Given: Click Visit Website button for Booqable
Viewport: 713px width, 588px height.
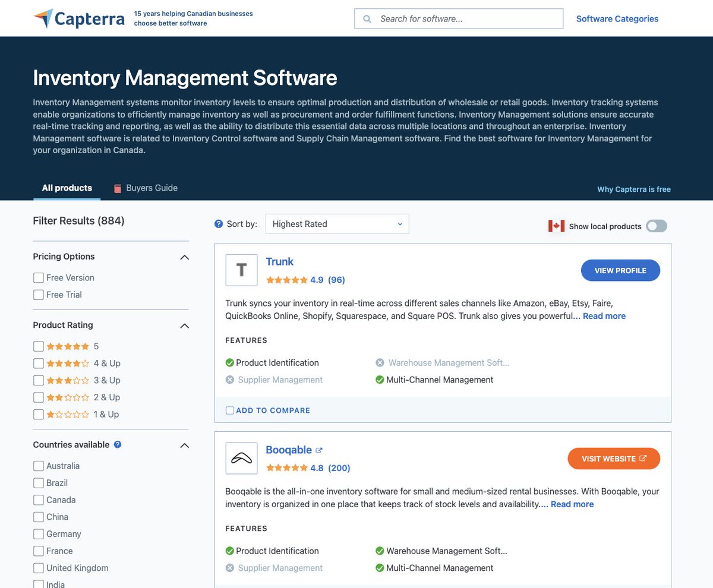Looking at the screenshot, I should coord(614,459).
